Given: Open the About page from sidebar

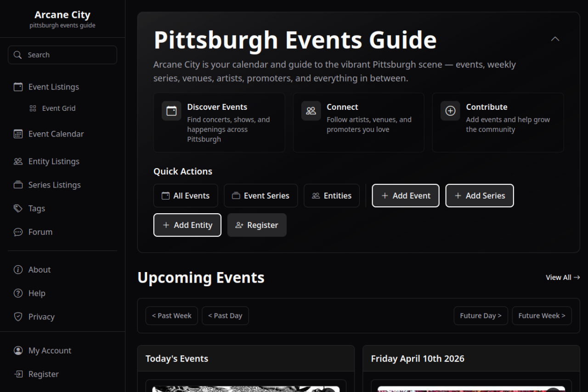Looking at the screenshot, I should tap(40, 270).
